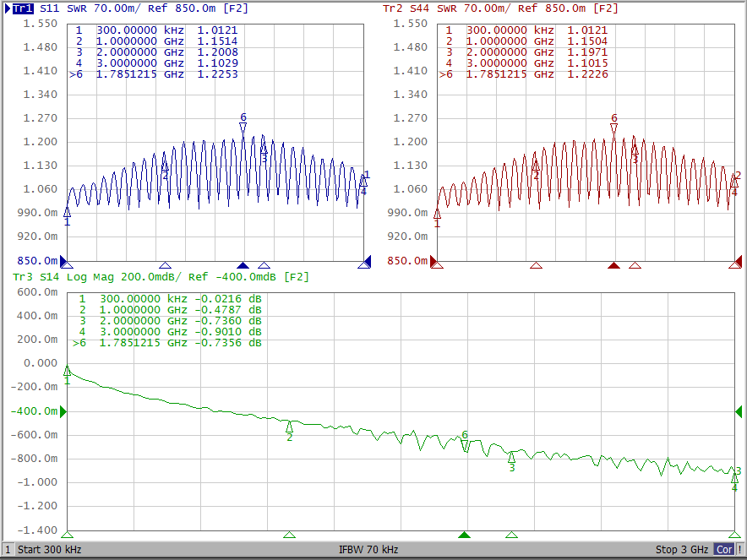Click the Stop 3 GHz field

point(682,550)
